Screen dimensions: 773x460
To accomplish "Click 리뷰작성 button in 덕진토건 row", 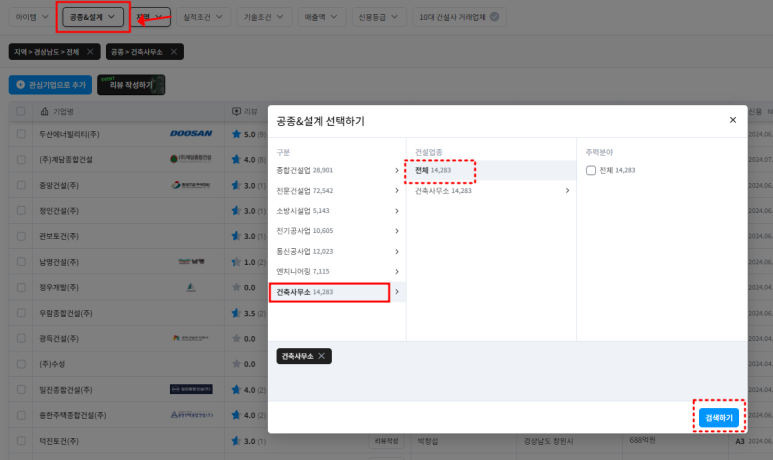I will tap(386, 441).
